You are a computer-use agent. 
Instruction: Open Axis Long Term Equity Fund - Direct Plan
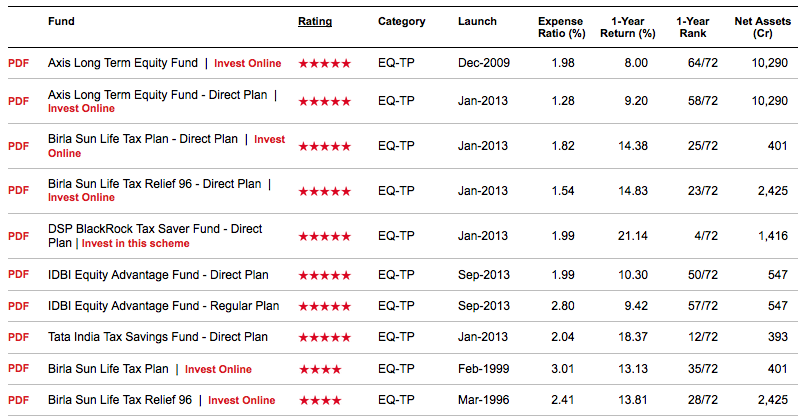158,95
